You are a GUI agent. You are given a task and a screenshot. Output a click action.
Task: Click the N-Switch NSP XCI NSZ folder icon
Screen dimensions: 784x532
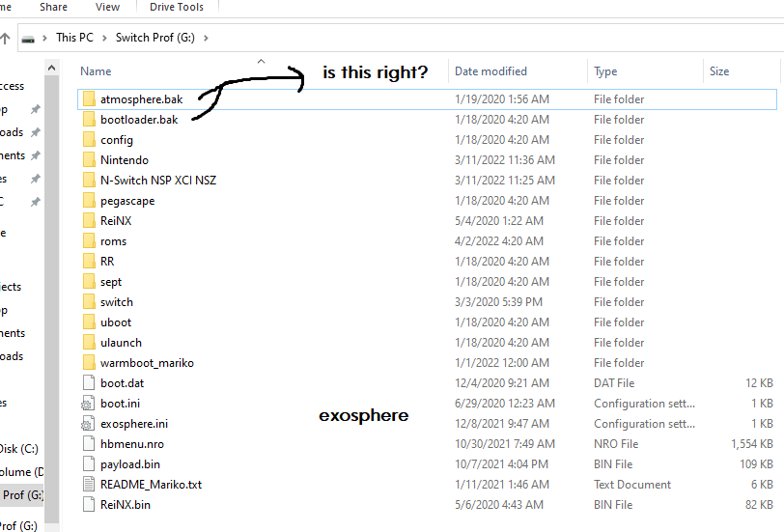89,180
